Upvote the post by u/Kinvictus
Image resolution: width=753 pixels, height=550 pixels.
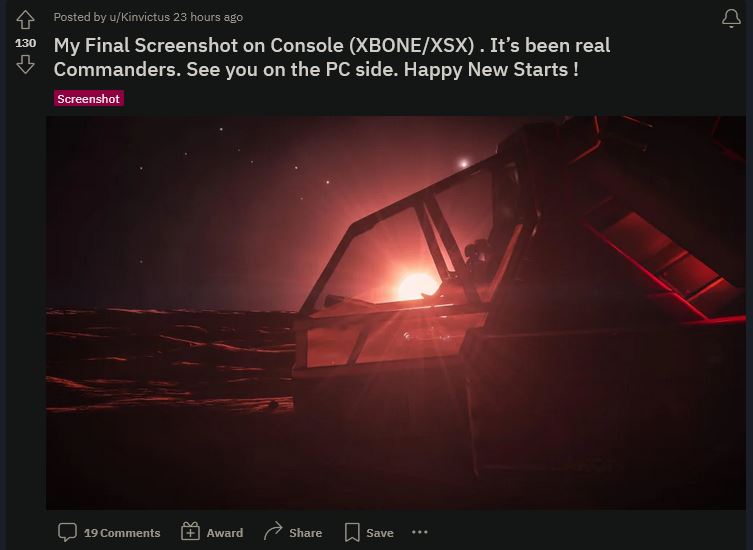click(25, 20)
